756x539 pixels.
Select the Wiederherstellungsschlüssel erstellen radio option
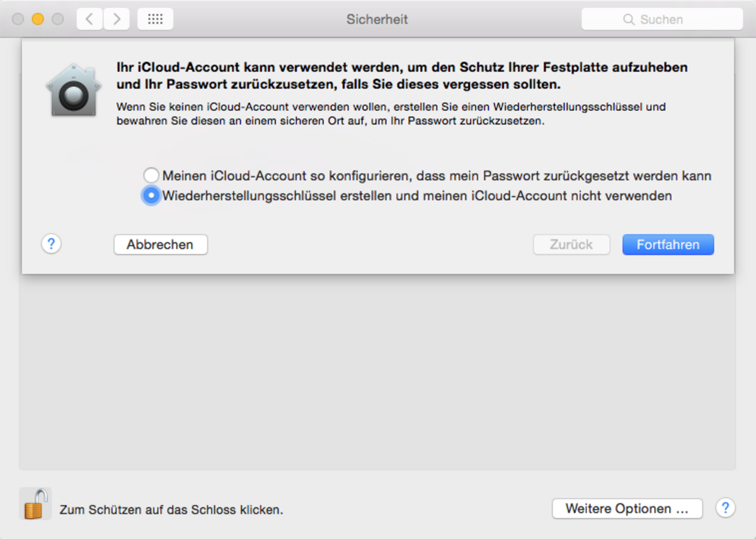[x=151, y=196]
